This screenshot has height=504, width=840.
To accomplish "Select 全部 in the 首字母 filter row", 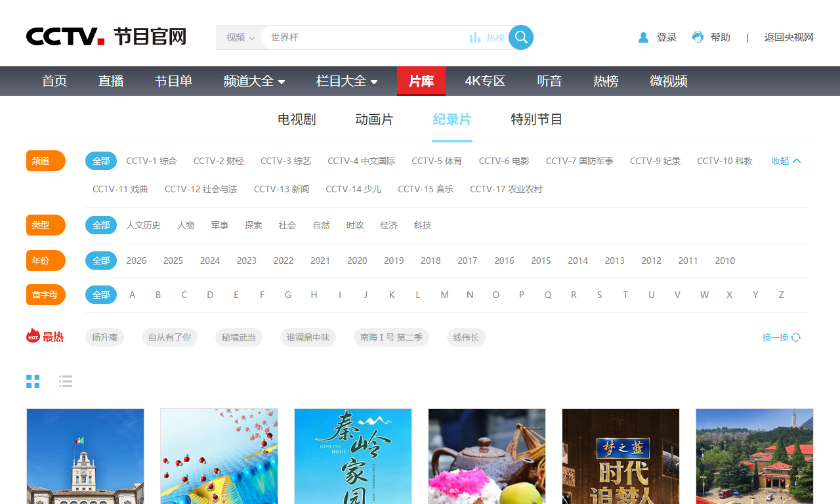I will [101, 295].
